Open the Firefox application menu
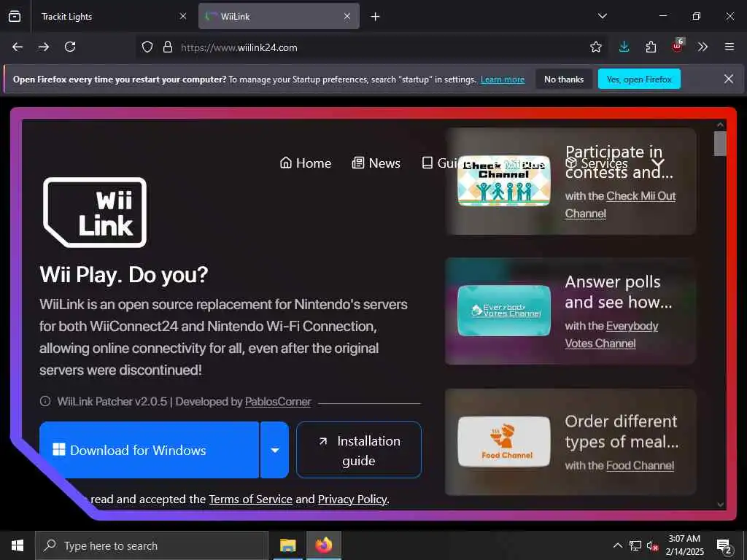 click(x=729, y=47)
